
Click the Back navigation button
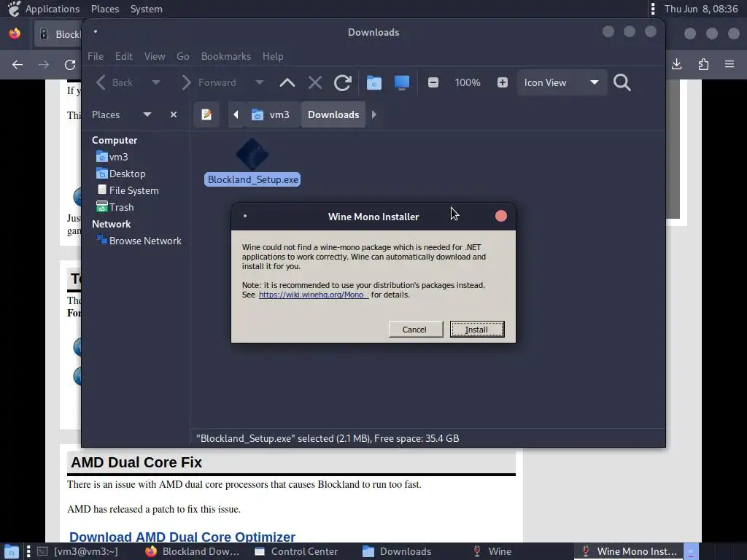coord(115,82)
